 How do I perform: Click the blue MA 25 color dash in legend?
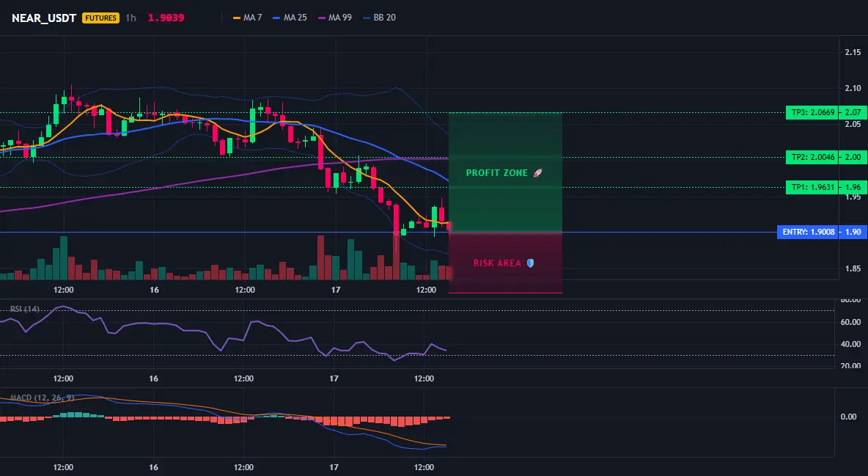277,18
